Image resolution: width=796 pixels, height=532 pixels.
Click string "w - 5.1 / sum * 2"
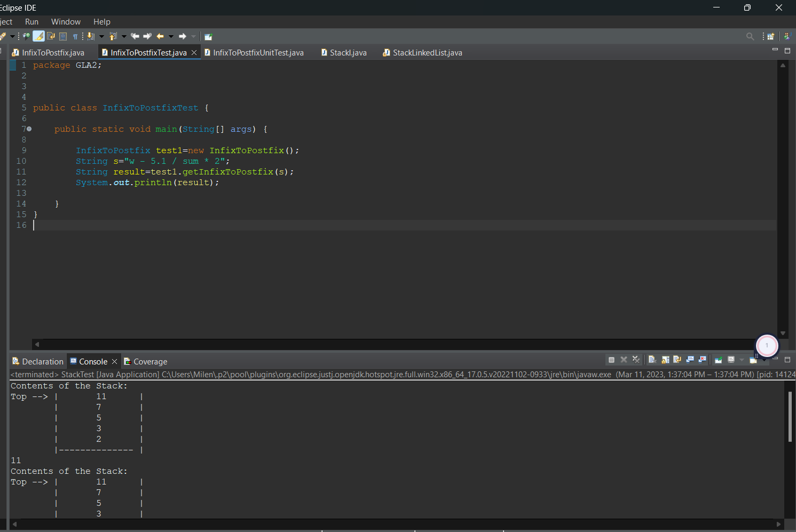175,161
